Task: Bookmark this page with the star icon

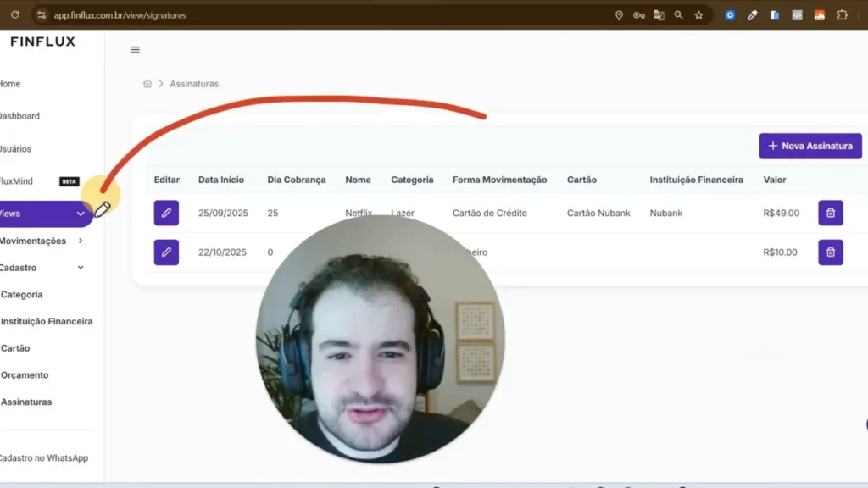Action: click(697, 14)
